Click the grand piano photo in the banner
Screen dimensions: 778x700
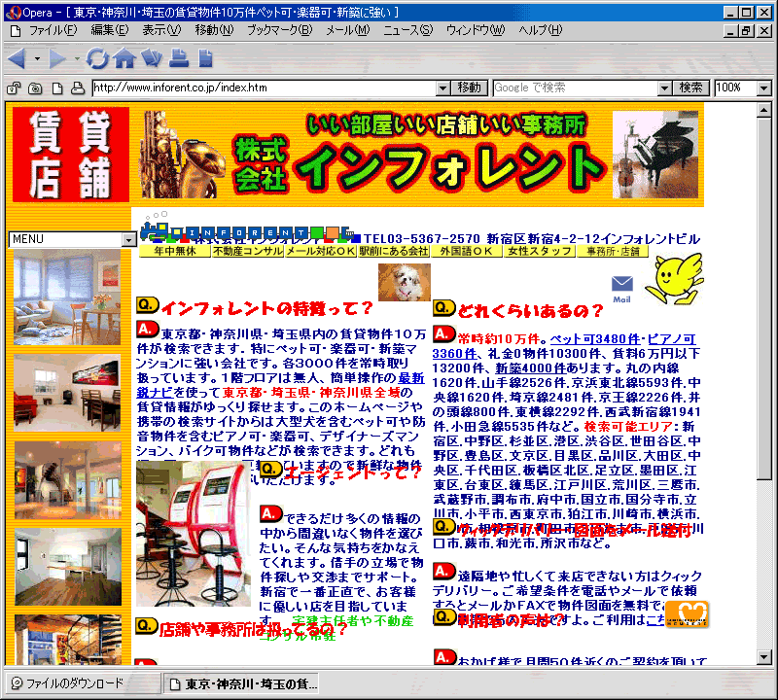pos(654,155)
